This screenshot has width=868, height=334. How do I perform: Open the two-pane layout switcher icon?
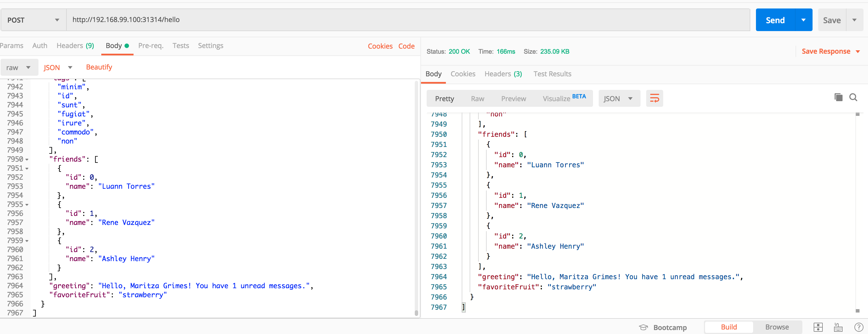point(818,327)
